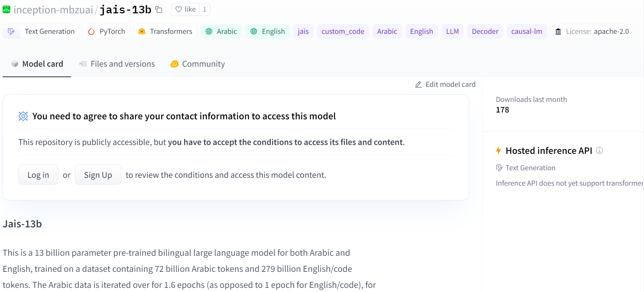Click the Edit model card link

click(x=445, y=84)
